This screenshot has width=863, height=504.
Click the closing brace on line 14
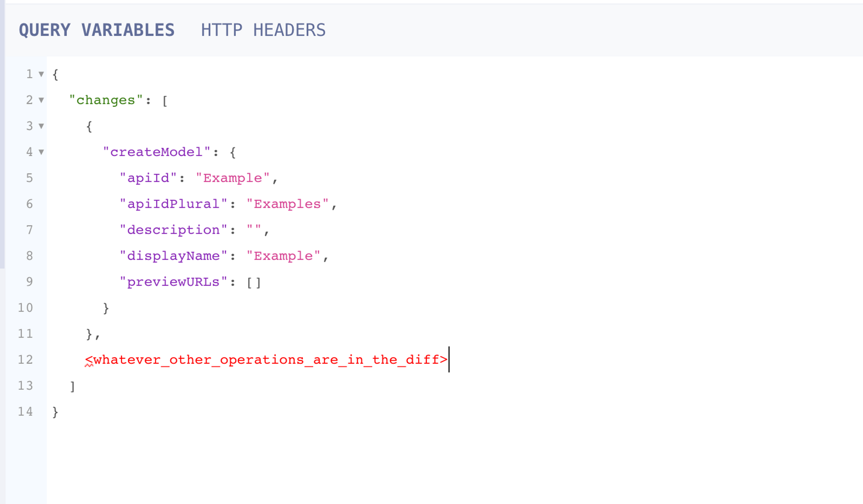[55, 412]
